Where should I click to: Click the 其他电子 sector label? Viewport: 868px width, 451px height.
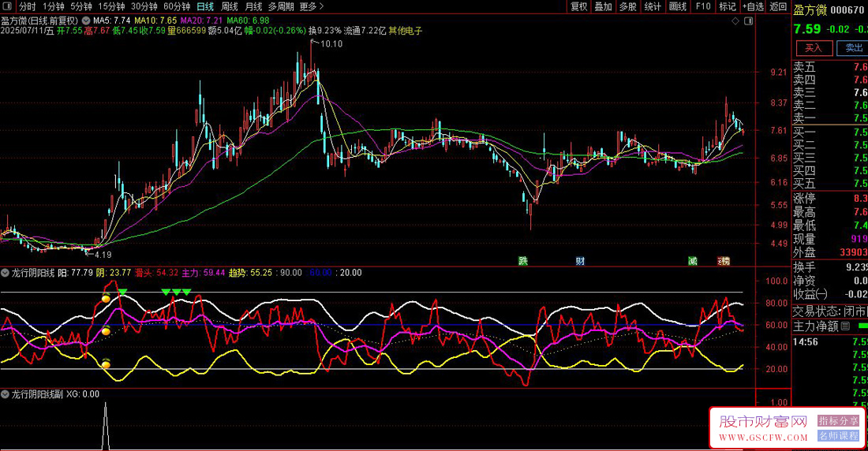[406, 31]
